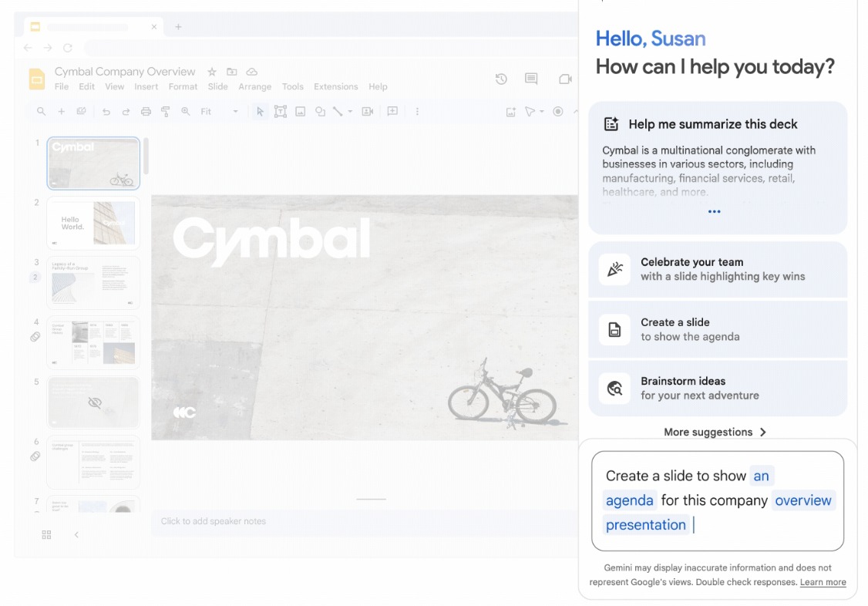Choose Celebrate your team suggestion
This screenshot has height=606, width=868.
click(717, 269)
